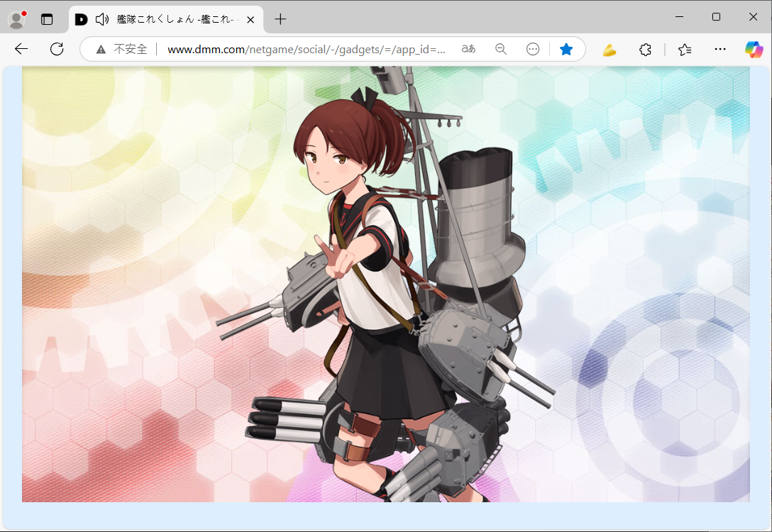Open the read aloud / translate icon

point(468,49)
